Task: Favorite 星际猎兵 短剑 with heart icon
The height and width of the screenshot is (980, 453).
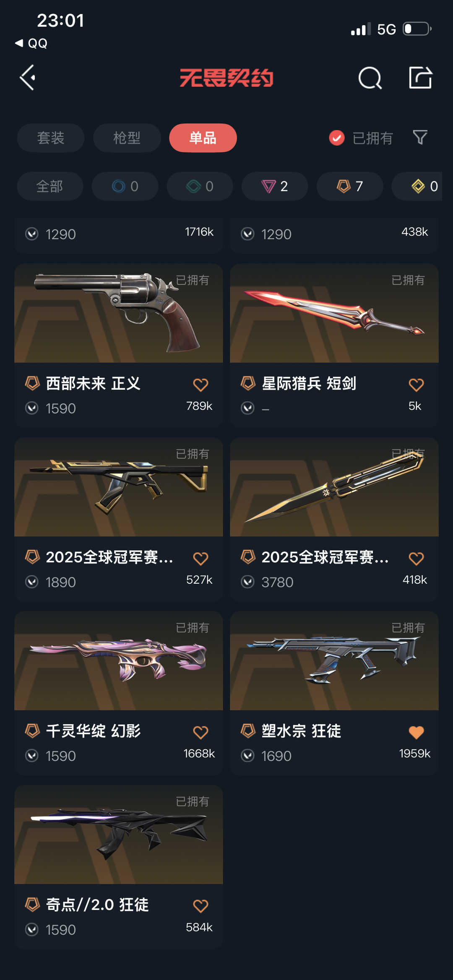Action: (x=416, y=385)
